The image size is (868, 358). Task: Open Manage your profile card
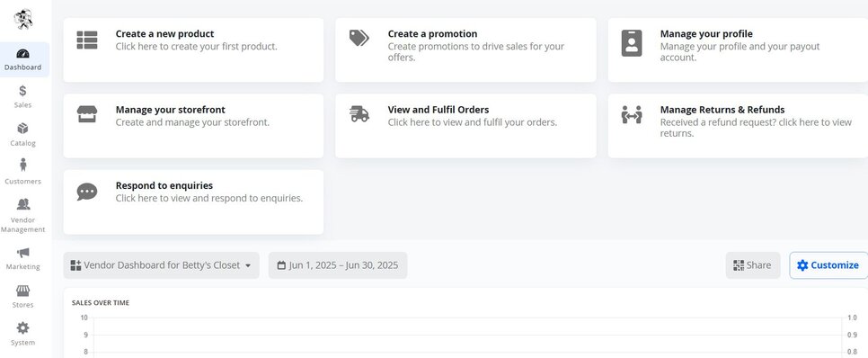[738, 49]
